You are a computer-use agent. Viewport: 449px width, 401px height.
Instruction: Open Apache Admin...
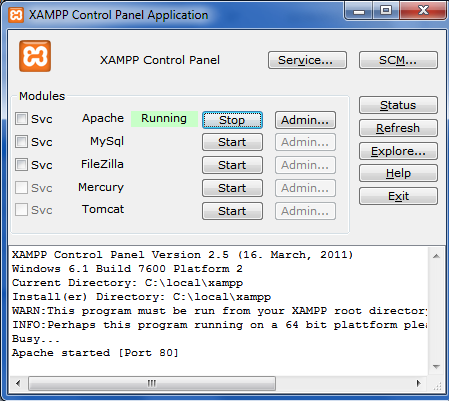point(305,120)
